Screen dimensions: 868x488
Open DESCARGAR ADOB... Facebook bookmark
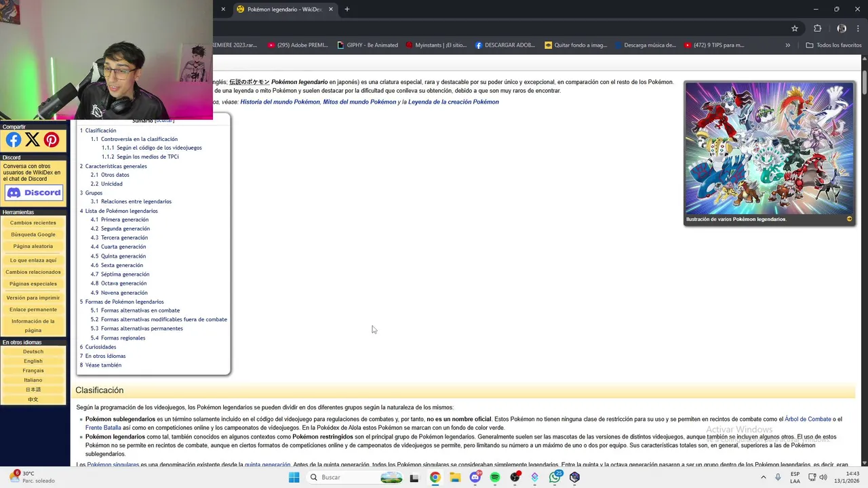coord(505,45)
